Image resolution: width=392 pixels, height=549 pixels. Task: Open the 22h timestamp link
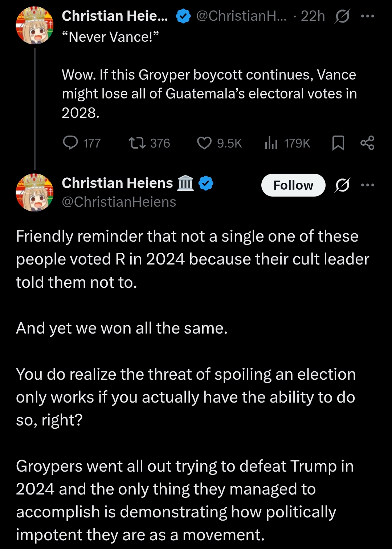[x=313, y=16]
